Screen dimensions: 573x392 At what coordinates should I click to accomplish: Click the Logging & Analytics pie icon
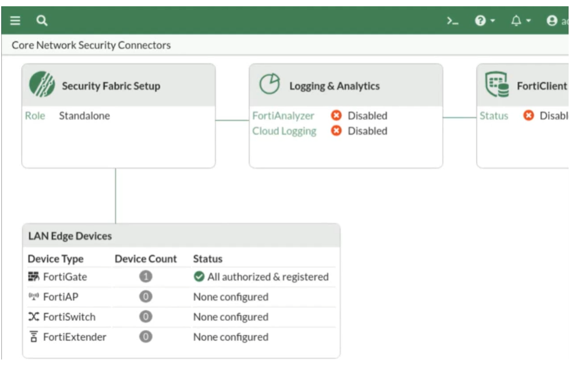tap(270, 84)
